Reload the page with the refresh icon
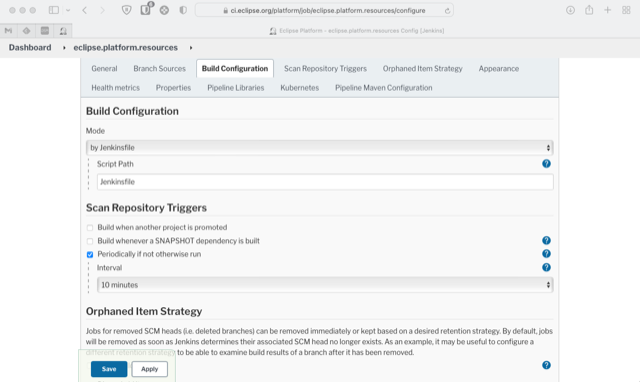This screenshot has height=382, width=640. click(447, 11)
